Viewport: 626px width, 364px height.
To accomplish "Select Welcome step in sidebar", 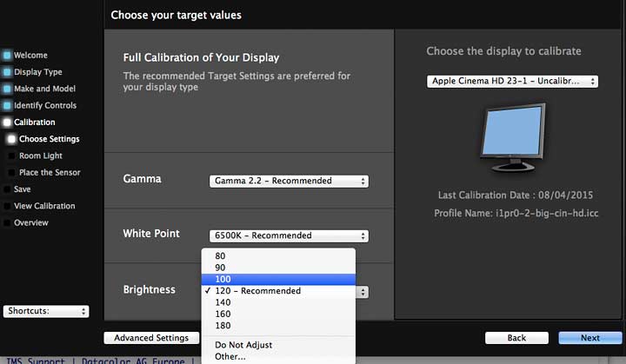I will 30,55.
